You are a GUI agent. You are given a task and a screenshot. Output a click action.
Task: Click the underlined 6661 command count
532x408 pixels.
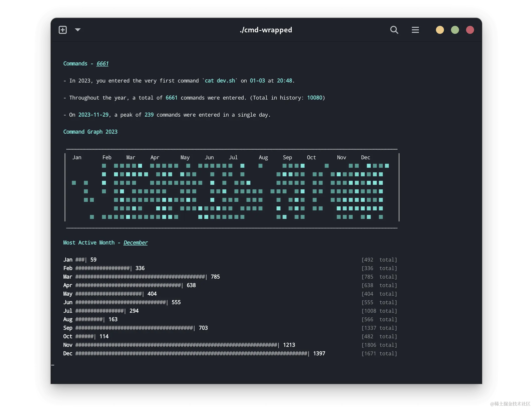point(102,64)
